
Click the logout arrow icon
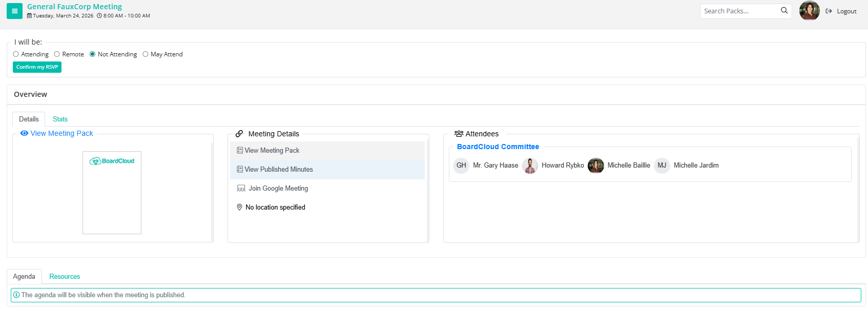coord(829,11)
